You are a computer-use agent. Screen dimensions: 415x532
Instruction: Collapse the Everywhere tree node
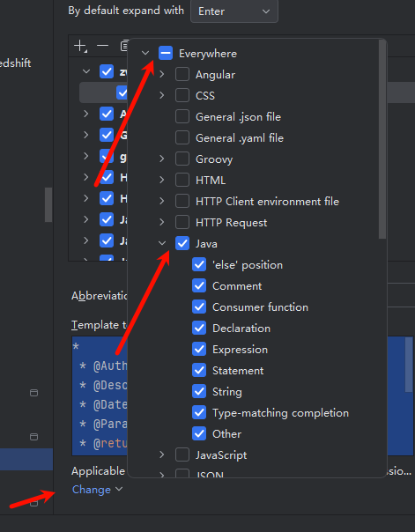[x=145, y=53]
